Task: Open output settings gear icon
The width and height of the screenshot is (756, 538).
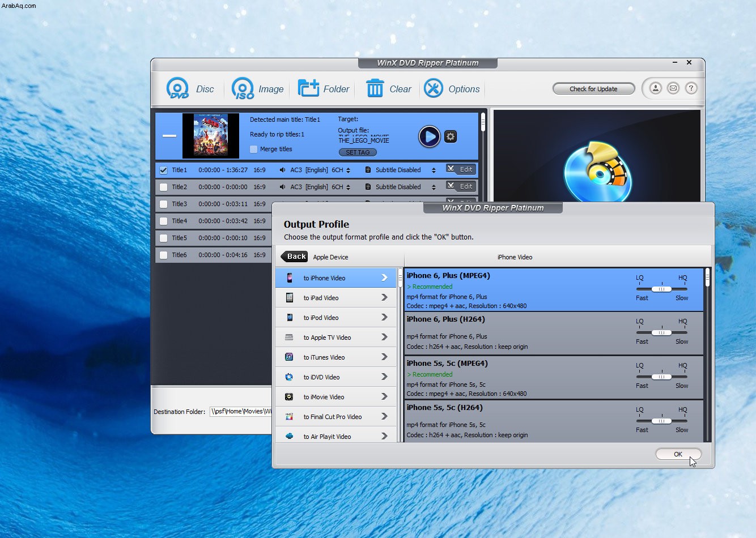Action: tap(451, 136)
